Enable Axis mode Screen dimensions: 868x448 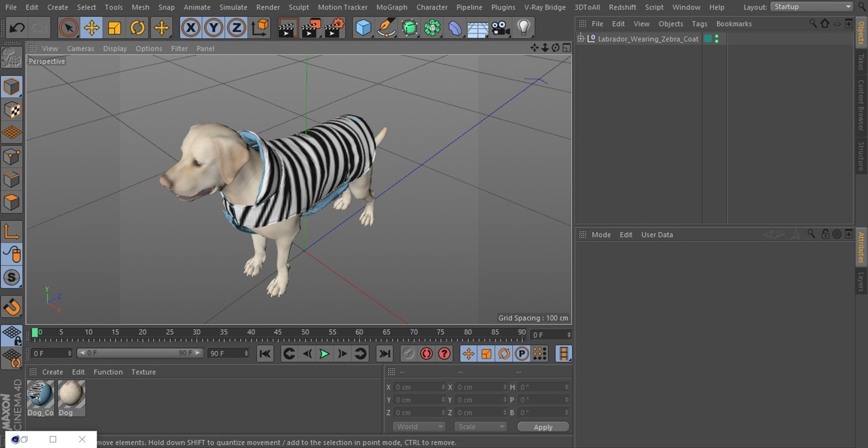[12, 232]
